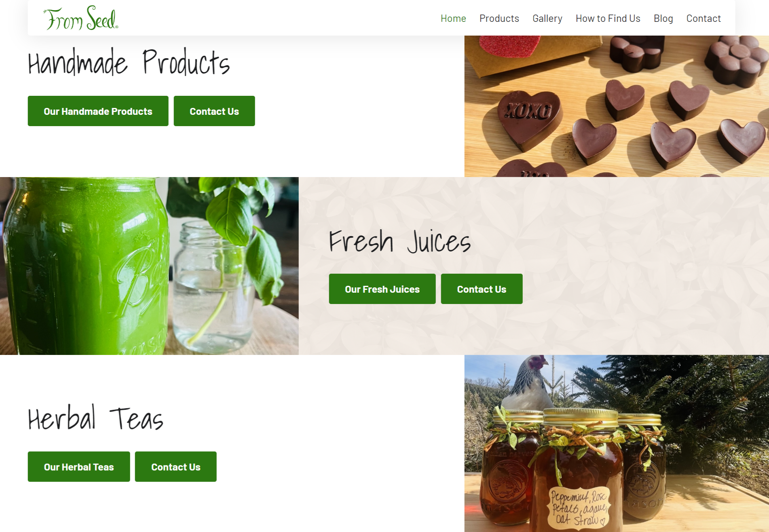
Task: Click the handwritten tea jar label
Action: tap(579, 508)
